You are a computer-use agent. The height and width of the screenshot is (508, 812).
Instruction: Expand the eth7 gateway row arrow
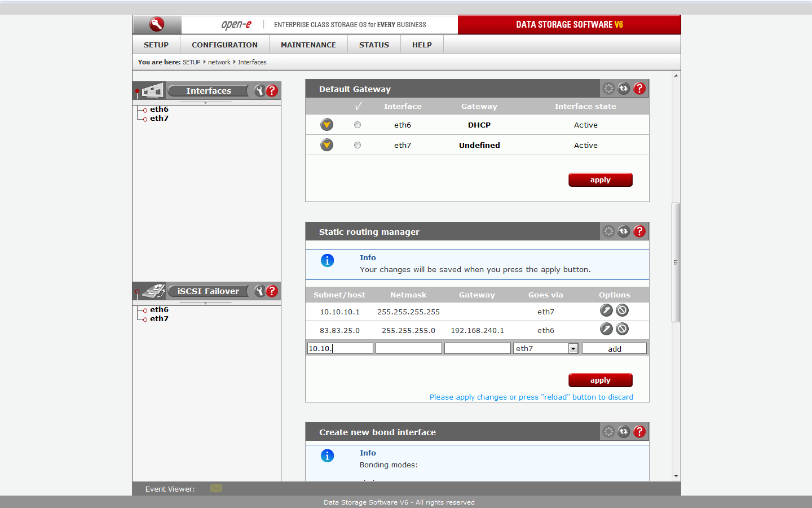point(327,145)
